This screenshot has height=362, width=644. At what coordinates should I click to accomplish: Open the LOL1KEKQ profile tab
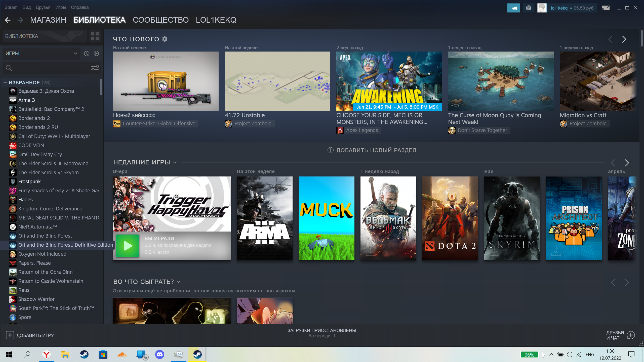click(x=216, y=20)
